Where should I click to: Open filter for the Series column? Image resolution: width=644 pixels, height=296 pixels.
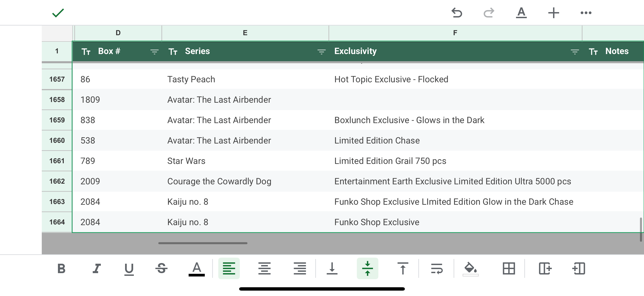click(x=321, y=52)
